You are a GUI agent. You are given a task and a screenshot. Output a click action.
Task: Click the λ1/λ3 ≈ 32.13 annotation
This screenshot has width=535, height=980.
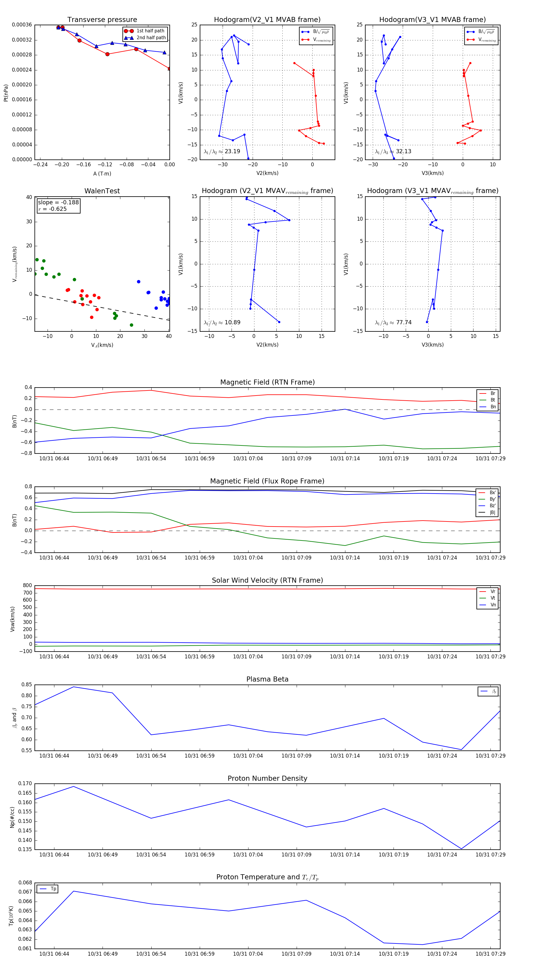coord(393,151)
